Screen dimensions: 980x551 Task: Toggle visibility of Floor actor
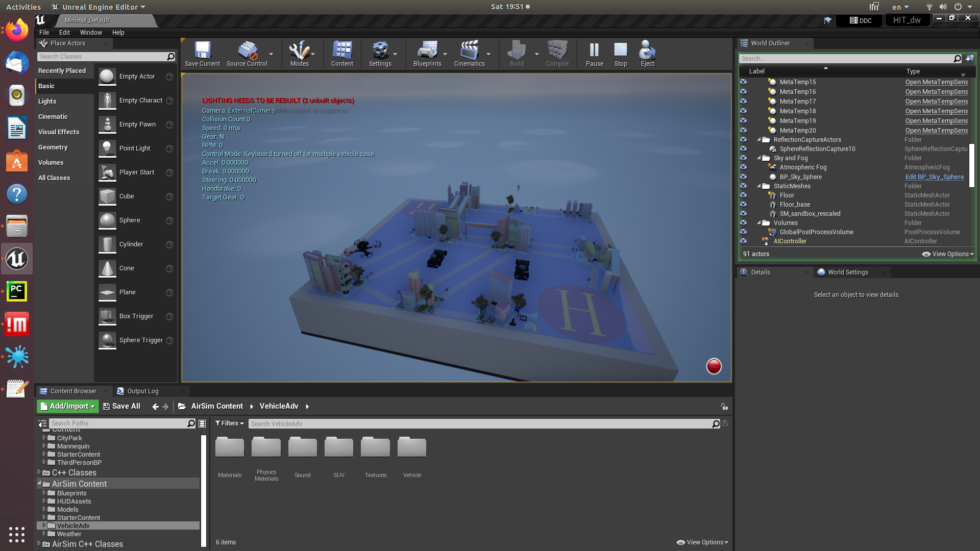pyautogui.click(x=743, y=195)
